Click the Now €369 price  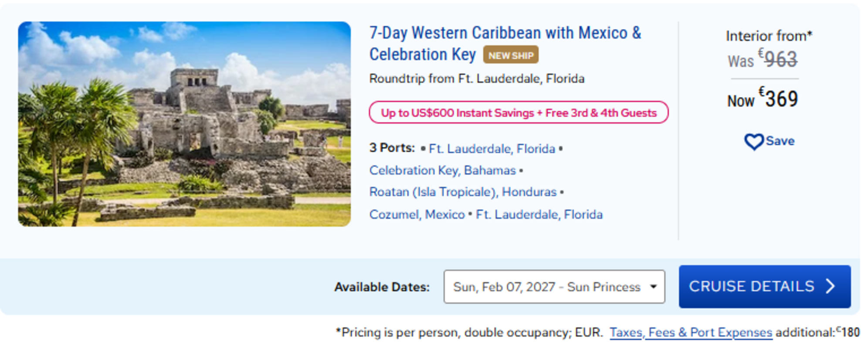(763, 99)
